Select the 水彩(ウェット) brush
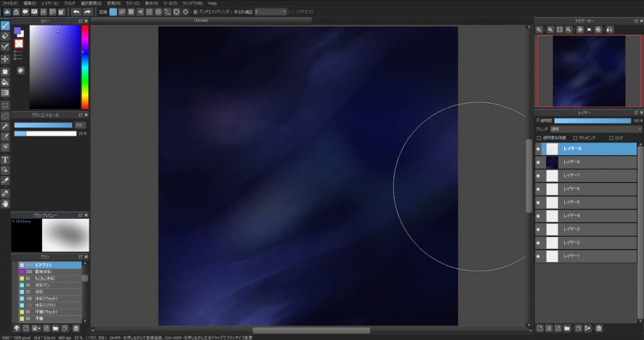Screen dimensions: 644x340 click(50, 299)
